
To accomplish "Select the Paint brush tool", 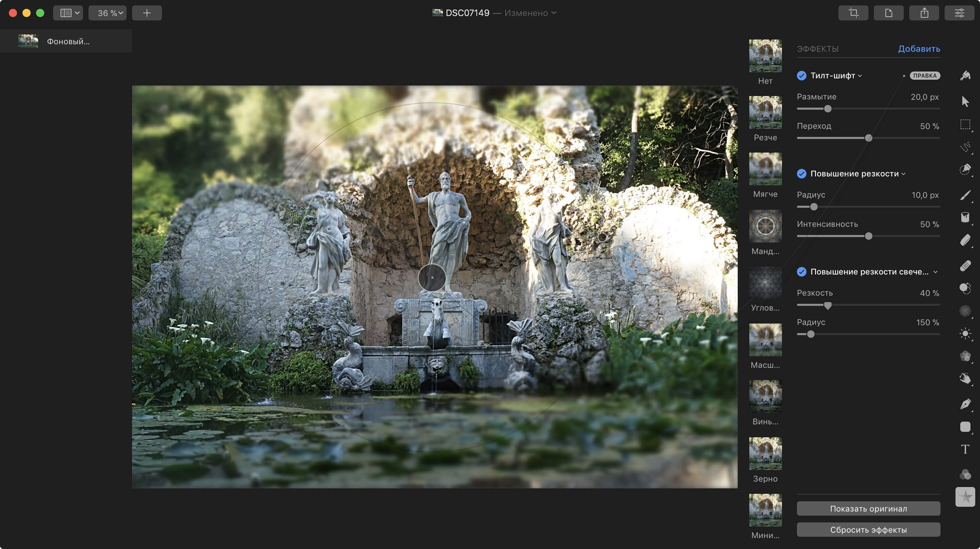I will 965,195.
